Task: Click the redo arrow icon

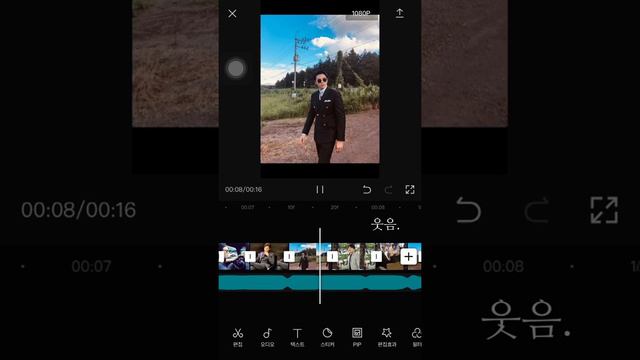Action: coord(388,190)
